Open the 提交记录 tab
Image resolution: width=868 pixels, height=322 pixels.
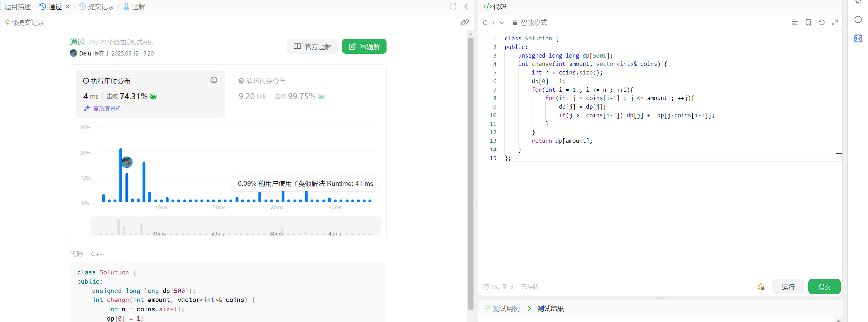pyautogui.click(x=97, y=7)
